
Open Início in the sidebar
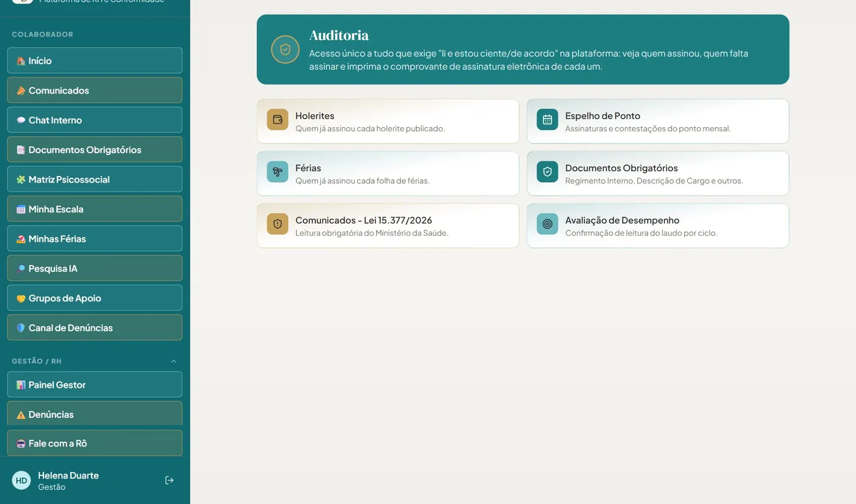pos(95,60)
